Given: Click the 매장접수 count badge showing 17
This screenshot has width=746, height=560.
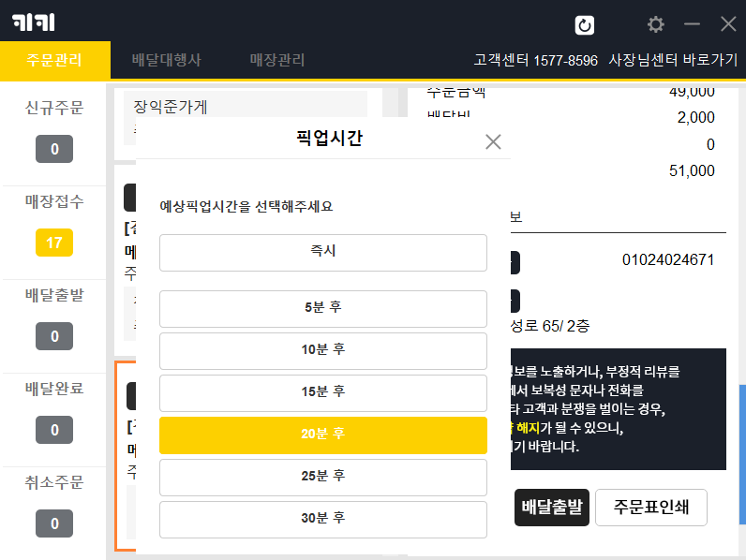Looking at the screenshot, I should click(54, 243).
